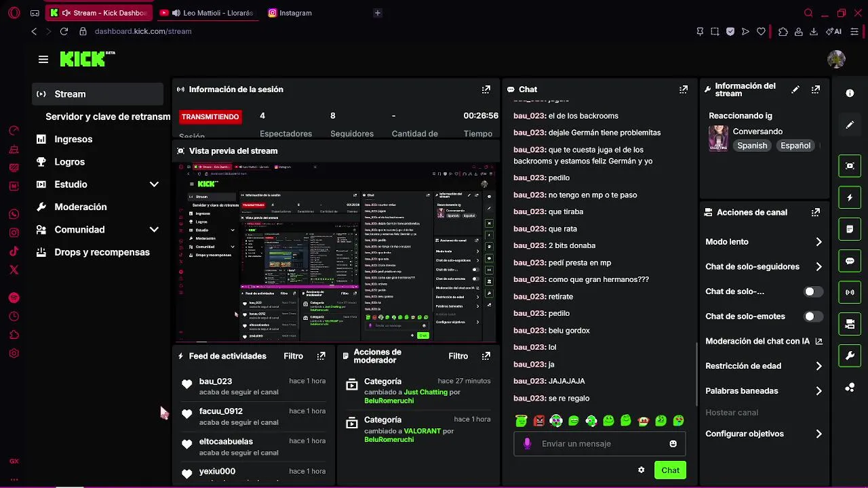Click the Kick logo
The width and height of the screenshot is (868, 488).
(x=87, y=59)
